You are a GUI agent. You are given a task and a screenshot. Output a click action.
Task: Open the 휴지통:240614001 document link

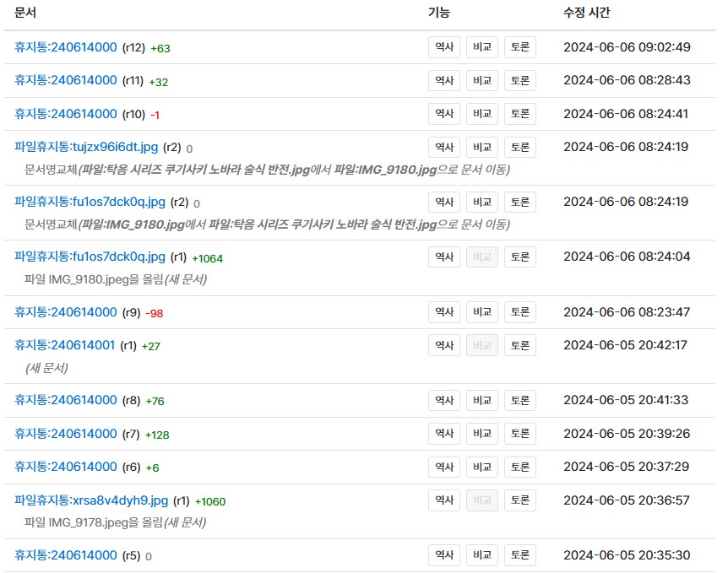65,344
